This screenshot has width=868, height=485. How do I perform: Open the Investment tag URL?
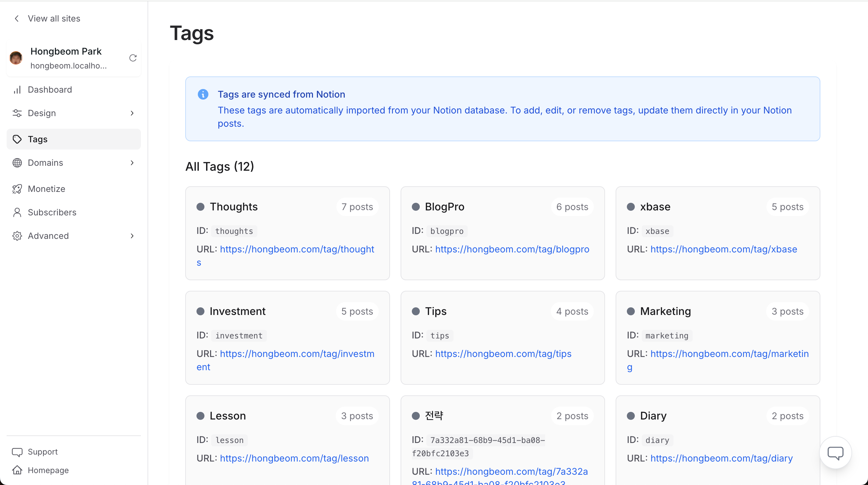pos(285,360)
